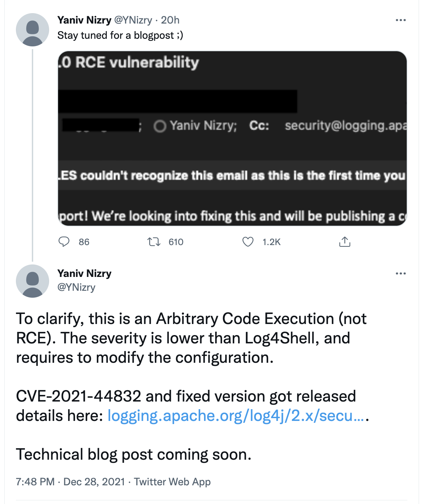Click the "Stay tuned for a blogpost" tweet text
This screenshot has height=504, width=424.
[x=120, y=35]
